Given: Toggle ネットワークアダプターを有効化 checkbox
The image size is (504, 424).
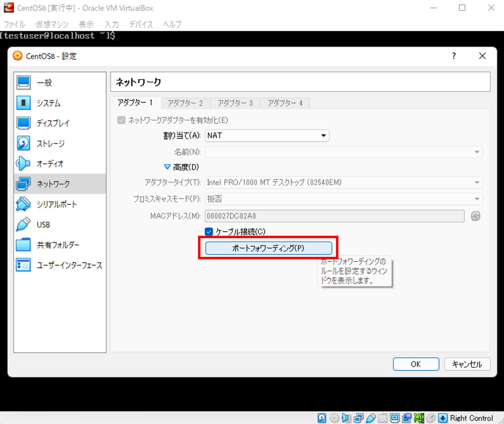Looking at the screenshot, I should pyautogui.click(x=121, y=120).
